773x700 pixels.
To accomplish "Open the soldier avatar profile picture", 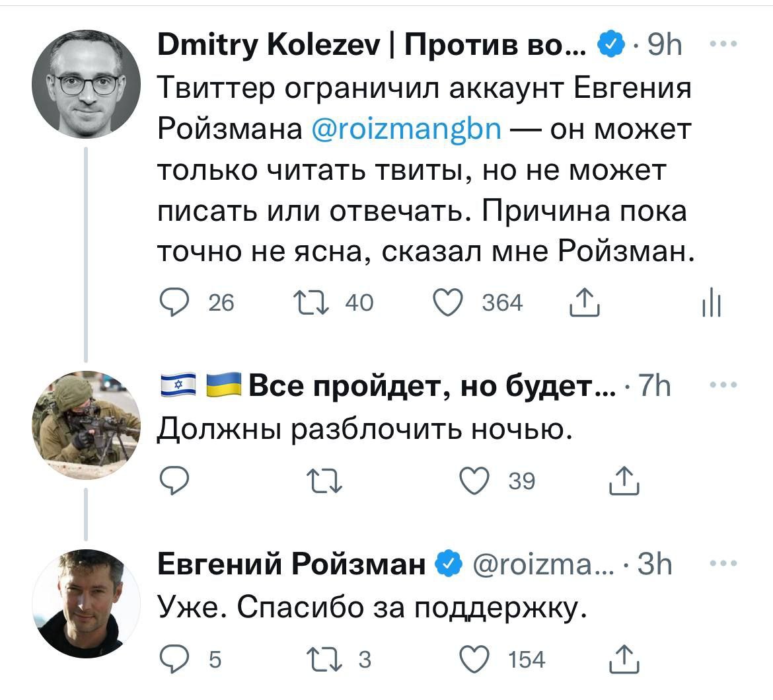I will pyautogui.click(x=86, y=424).
